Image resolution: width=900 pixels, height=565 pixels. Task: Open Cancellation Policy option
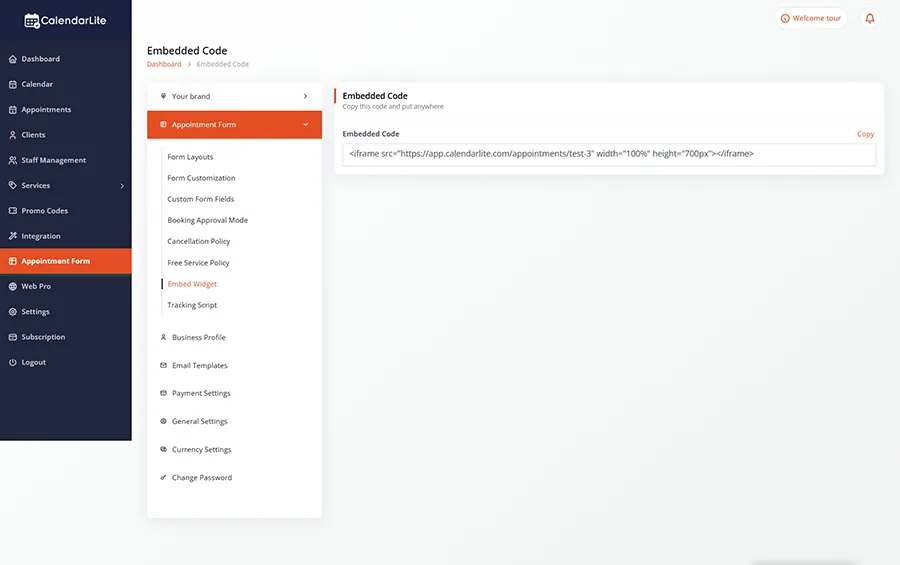tap(199, 241)
